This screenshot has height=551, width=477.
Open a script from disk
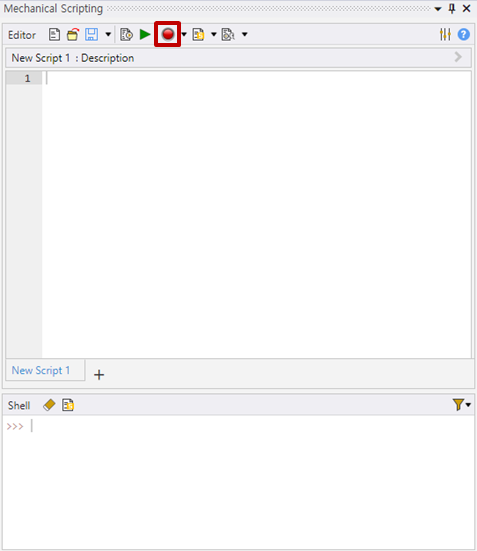click(x=73, y=35)
